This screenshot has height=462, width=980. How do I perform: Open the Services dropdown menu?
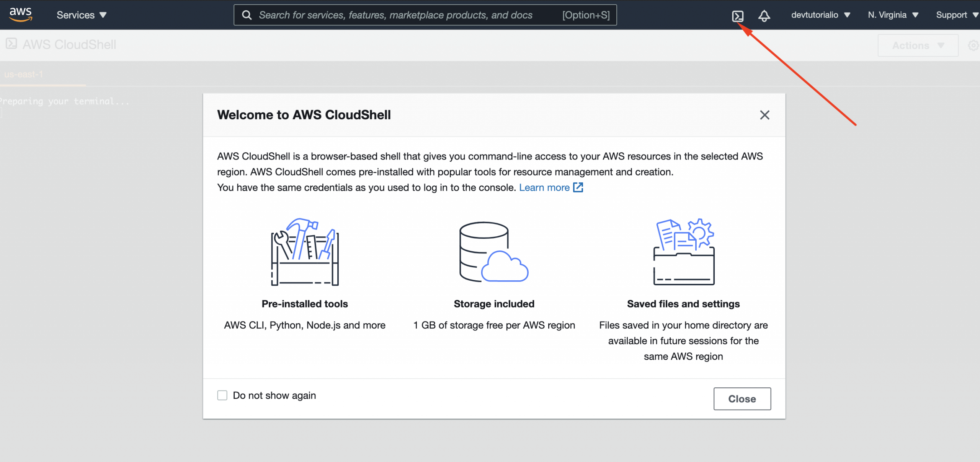click(x=82, y=15)
